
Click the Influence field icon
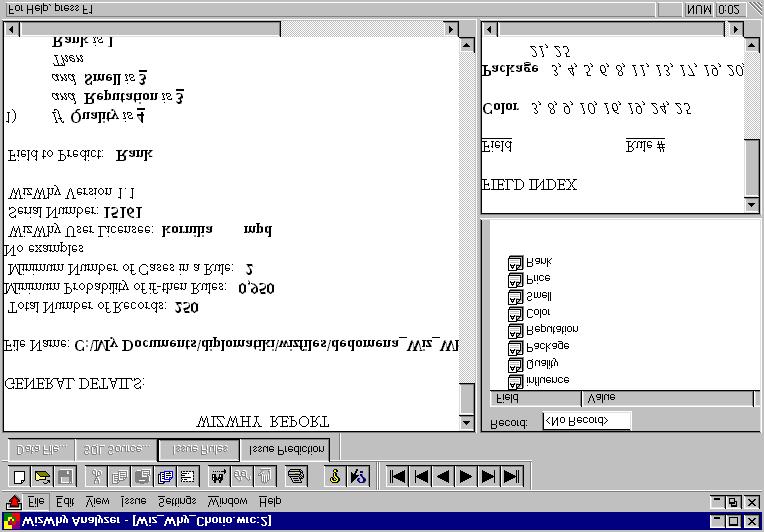coord(515,381)
